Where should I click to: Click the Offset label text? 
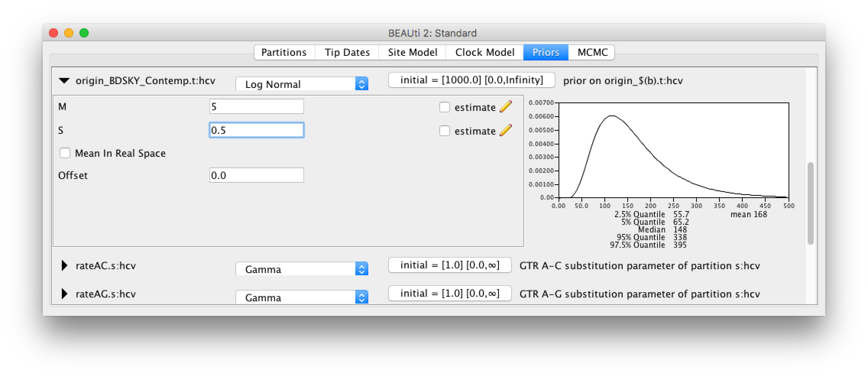coord(73,175)
